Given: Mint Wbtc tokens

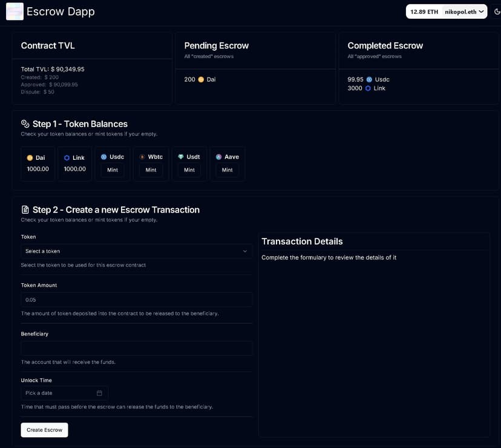Looking at the screenshot, I should [151, 170].
